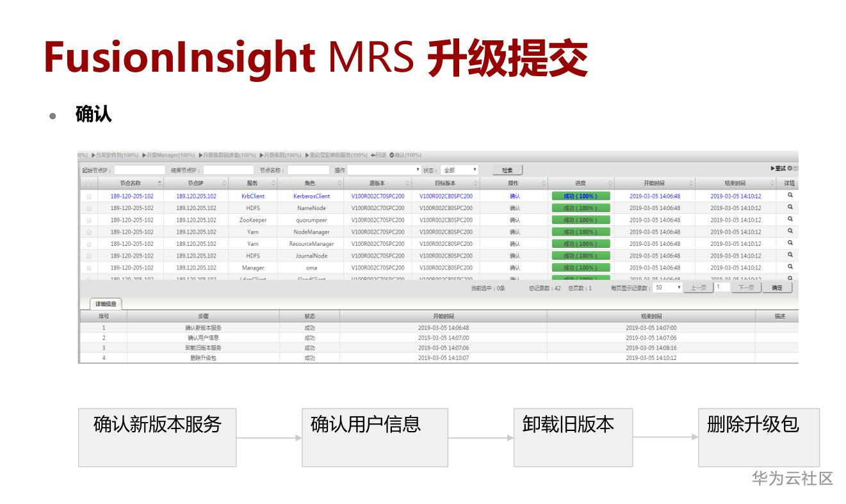This screenshot has height=504, width=846.
Task: Select the oma row checkbox
Action: (89, 268)
